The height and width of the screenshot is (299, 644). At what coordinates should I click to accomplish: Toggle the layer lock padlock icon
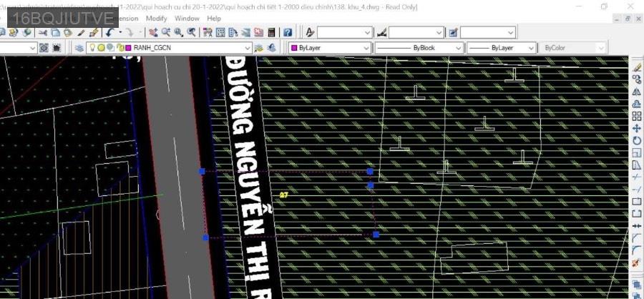[x=118, y=48]
